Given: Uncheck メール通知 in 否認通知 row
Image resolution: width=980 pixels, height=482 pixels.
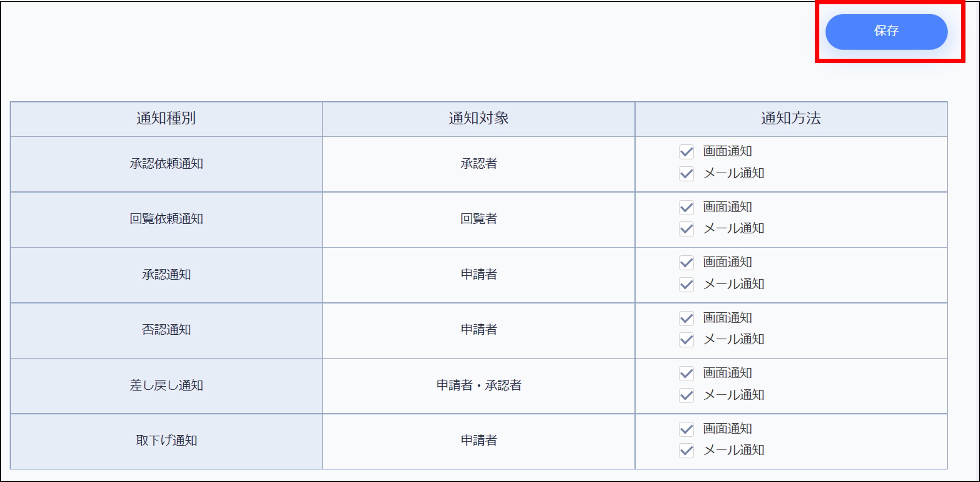Looking at the screenshot, I should click(x=686, y=340).
